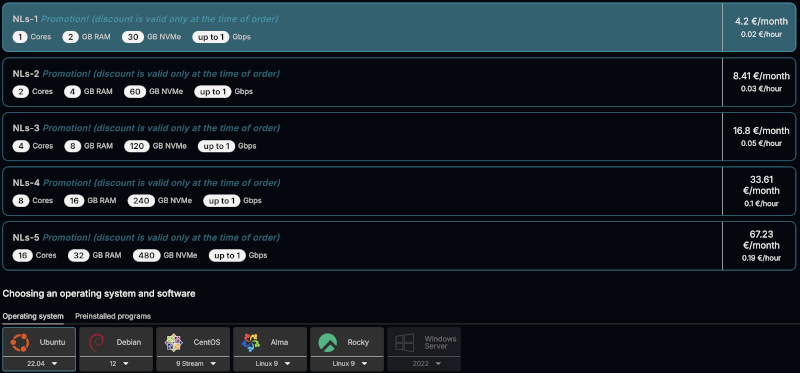Open the Rocky Linux 9 version dropdown

[347, 363]
